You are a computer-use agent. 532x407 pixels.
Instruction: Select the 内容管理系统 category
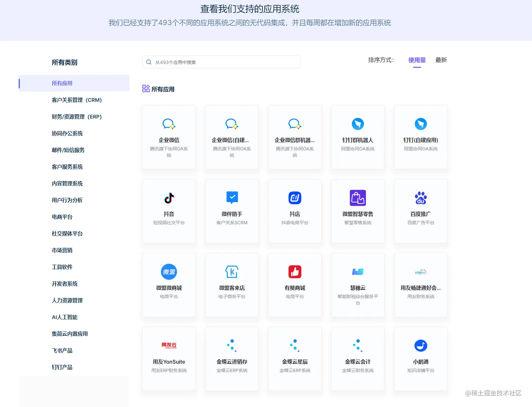67,183
